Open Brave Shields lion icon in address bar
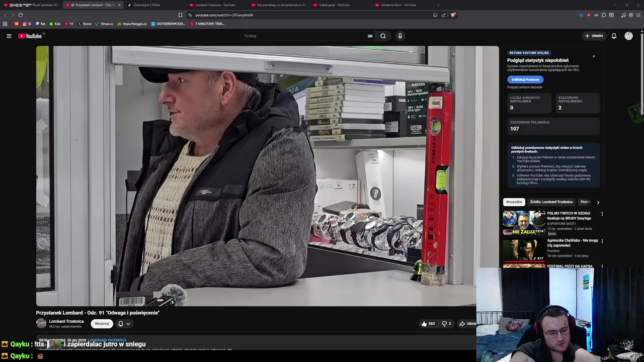Viewport: 644px width, 362px height. point(453,15)
